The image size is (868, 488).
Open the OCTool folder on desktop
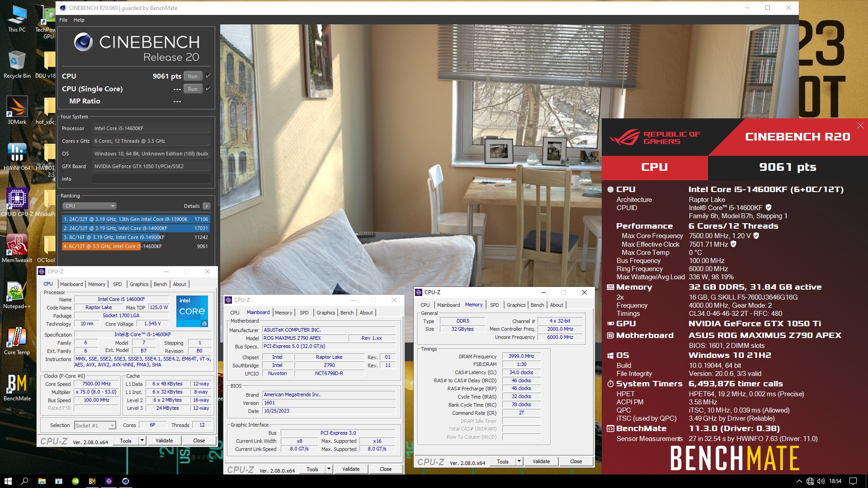click(46, 249)
